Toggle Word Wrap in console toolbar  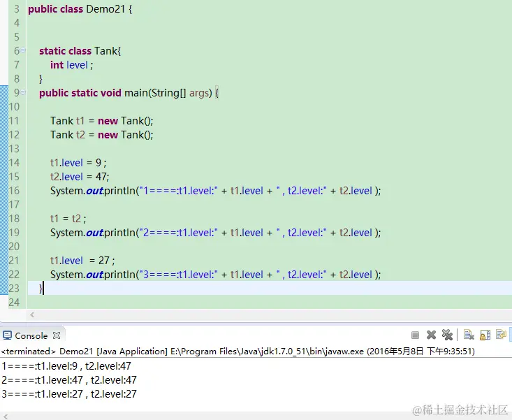[x=501, y=335]
